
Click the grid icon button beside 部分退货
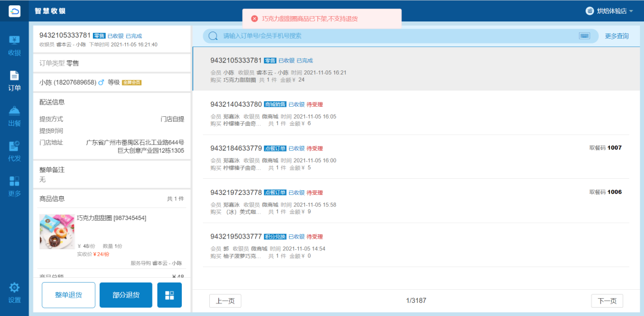pyautogui.click(x=169, y=295)
